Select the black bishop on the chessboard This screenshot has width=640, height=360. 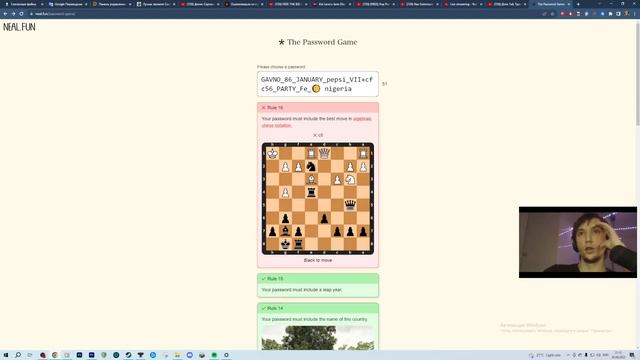pyautogui.click(x=285, y=231)
